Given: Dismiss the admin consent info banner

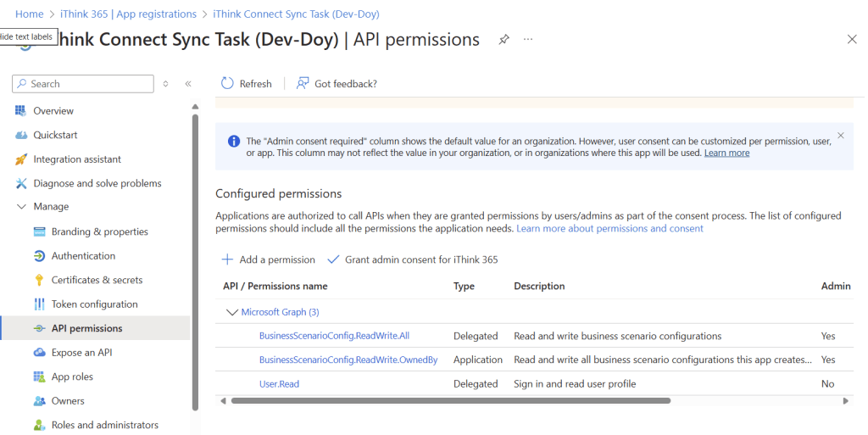Looking at the screenshot, I should tap(840, 136).
